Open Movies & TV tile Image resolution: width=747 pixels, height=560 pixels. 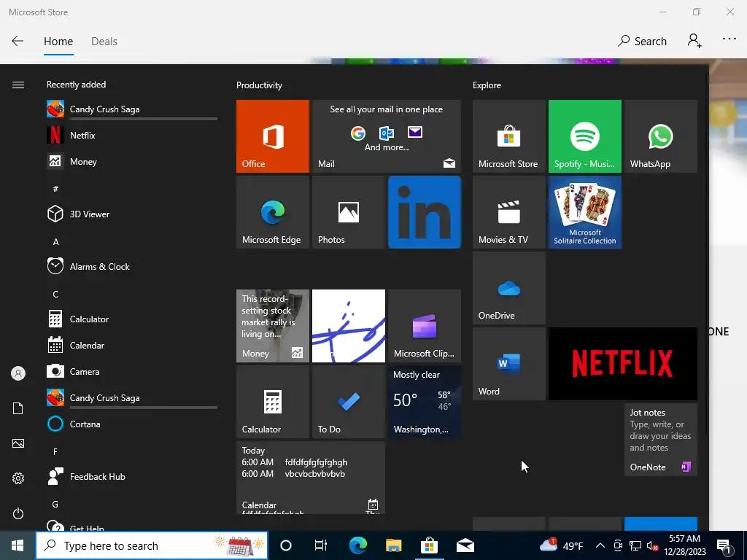click(x=508, y=212)
